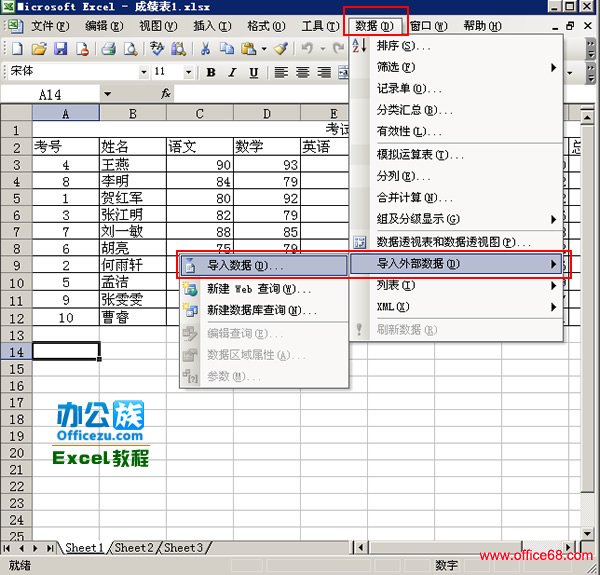Click the Sort A-Z icon in Data menu
This screenshot has height=575, width=600.
click(x=359, y=46)
